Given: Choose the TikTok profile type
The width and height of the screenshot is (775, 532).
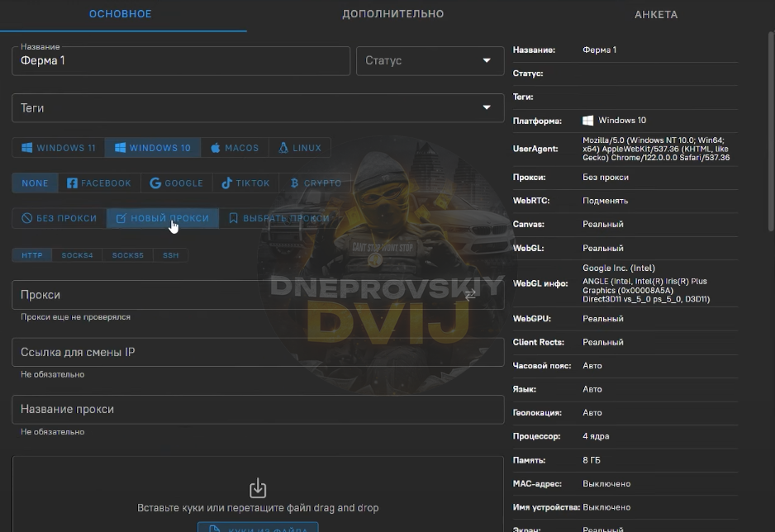Looking at the screenshot, I should [245, 183].
